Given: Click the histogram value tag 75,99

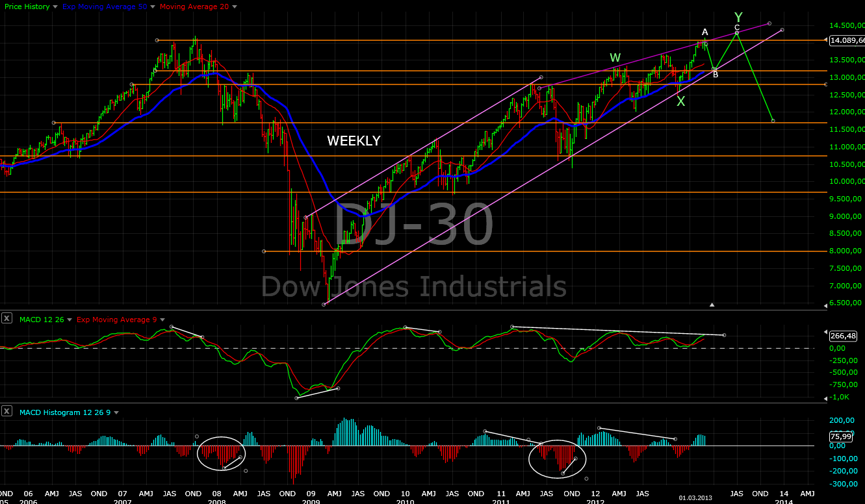Looking at the screenshot, I should 841,437.
